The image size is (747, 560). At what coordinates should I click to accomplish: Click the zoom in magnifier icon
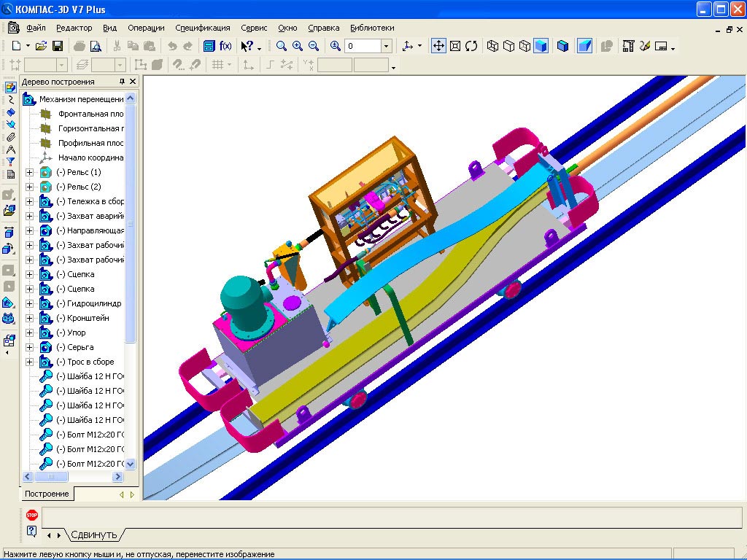point(297,46)
